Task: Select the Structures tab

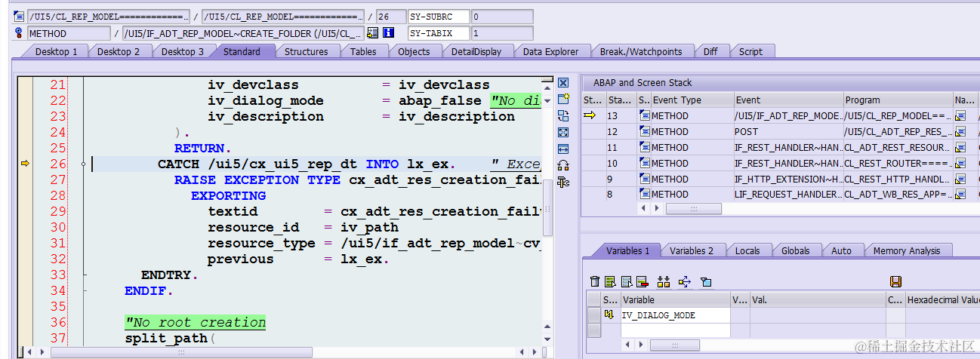Action: point(306,51)
